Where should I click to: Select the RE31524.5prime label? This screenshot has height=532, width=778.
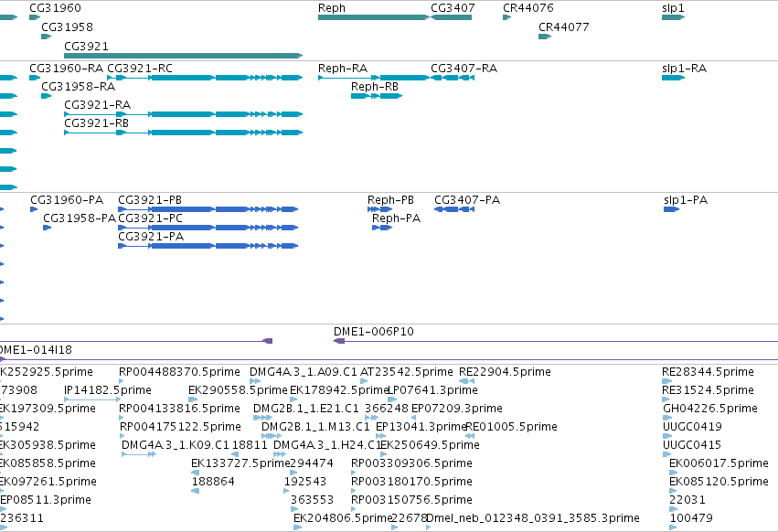pyautogui.click(x=708, y=390)
